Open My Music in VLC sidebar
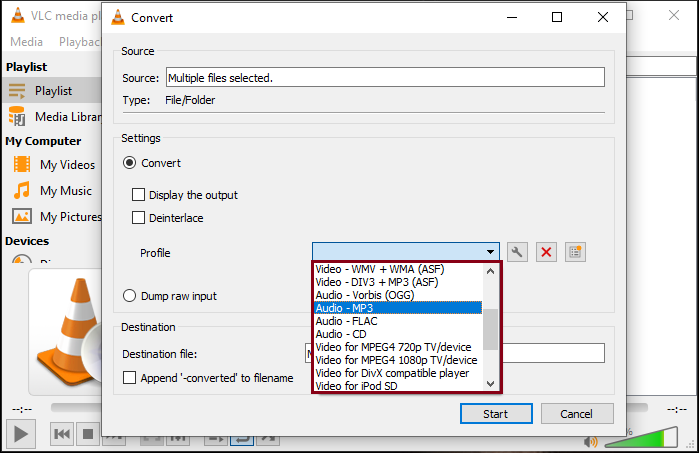 pos(53,190)
